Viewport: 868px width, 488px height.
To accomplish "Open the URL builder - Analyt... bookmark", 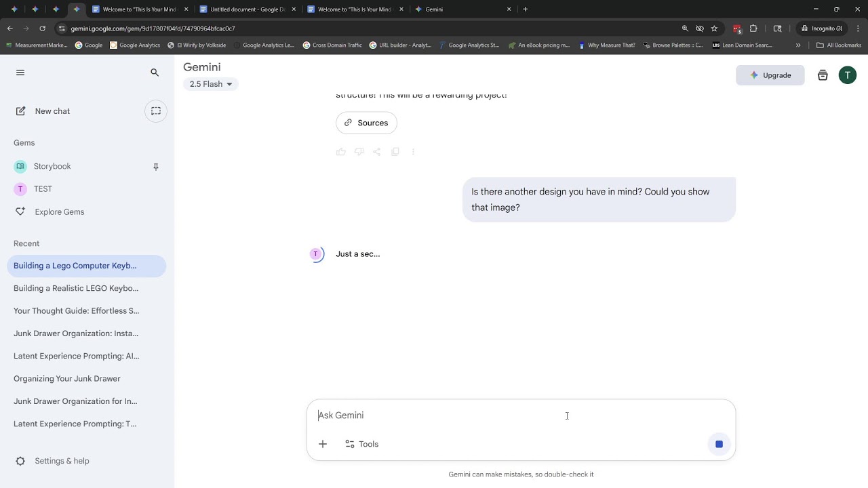I will coord(400,45).
